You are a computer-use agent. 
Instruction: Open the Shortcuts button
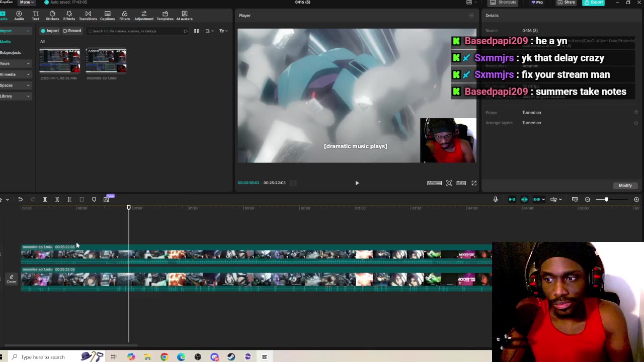click(x=504, y=3)
